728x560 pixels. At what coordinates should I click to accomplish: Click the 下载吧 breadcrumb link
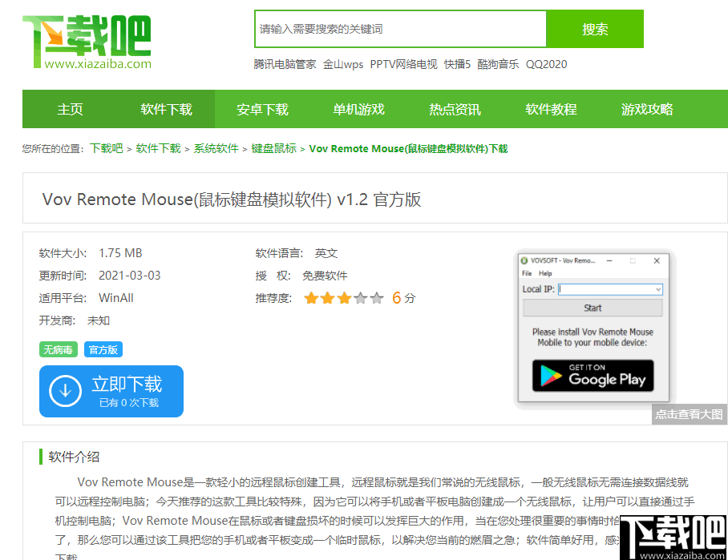[x=107, y=148]
